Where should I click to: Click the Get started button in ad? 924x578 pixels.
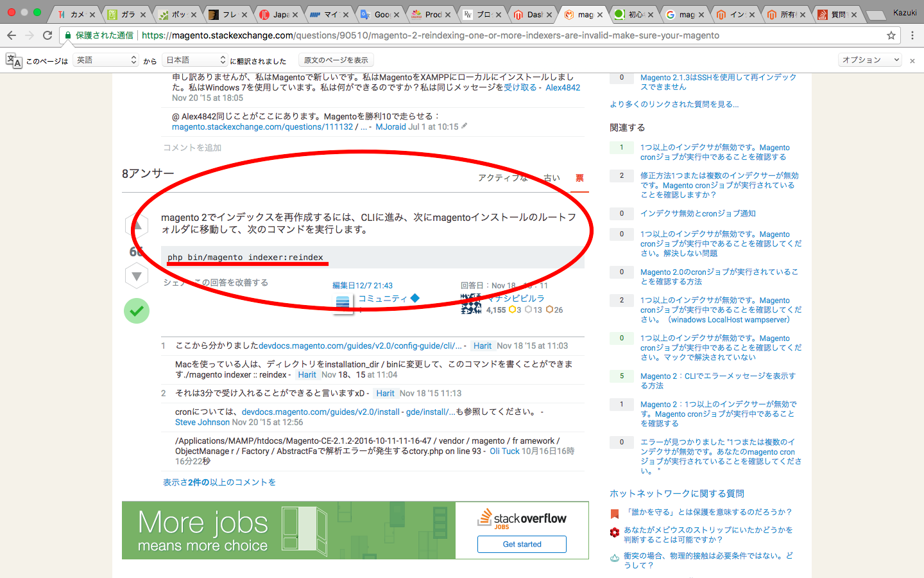522,544
